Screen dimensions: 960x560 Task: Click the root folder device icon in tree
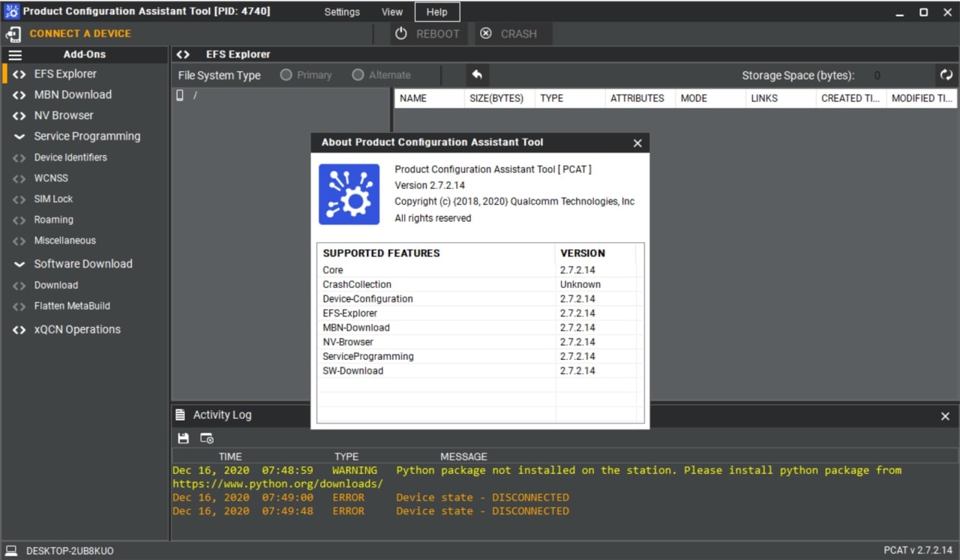180,95
